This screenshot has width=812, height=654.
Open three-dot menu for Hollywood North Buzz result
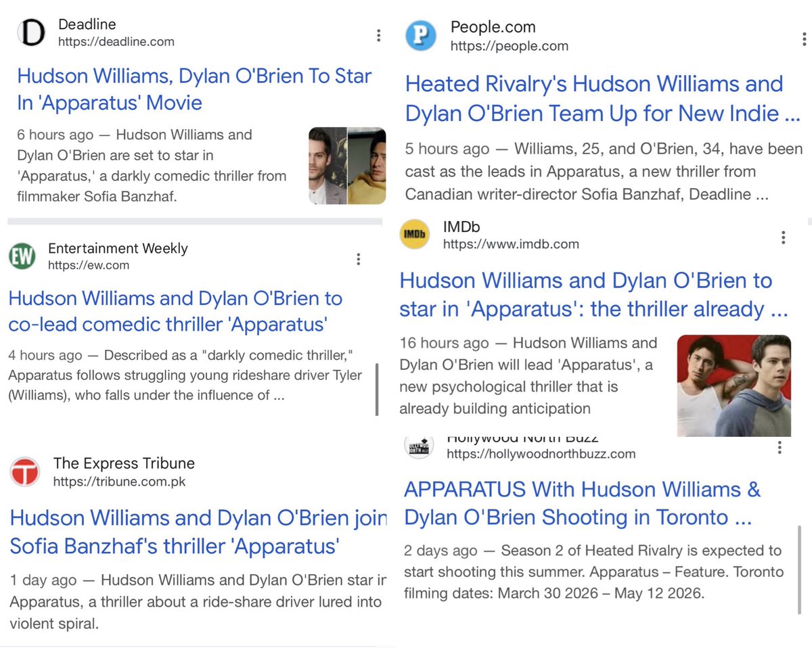coord(780,447)
